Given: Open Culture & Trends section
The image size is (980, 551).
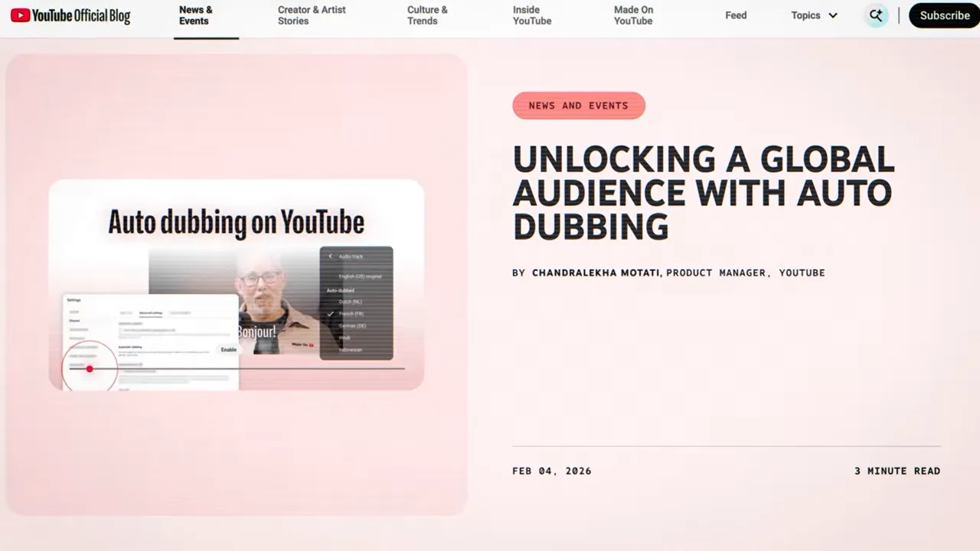Looking at the screenshot, I should tap(427, 15).
